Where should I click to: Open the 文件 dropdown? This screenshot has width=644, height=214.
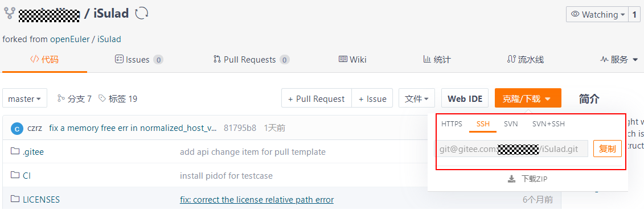click(416, 98)
